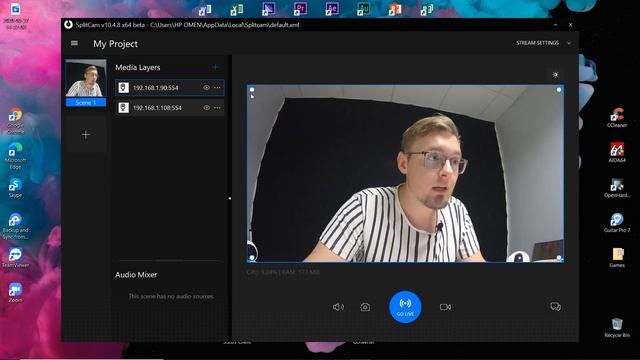Open OpenHardware monitor desktop shortcut
The width and height of the screenshot is (640, 360).
(617, 188)
